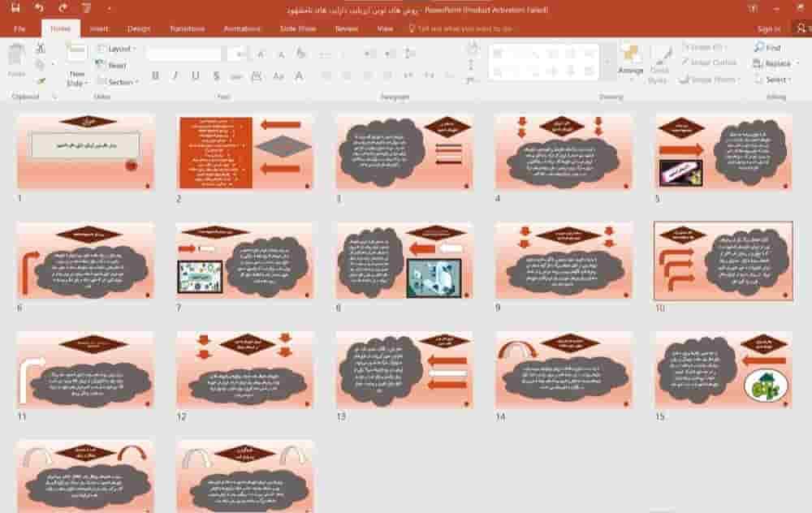This screenshot has width=812, height=513.
Task: Increase the font size
Action: (x=261, y=54)
